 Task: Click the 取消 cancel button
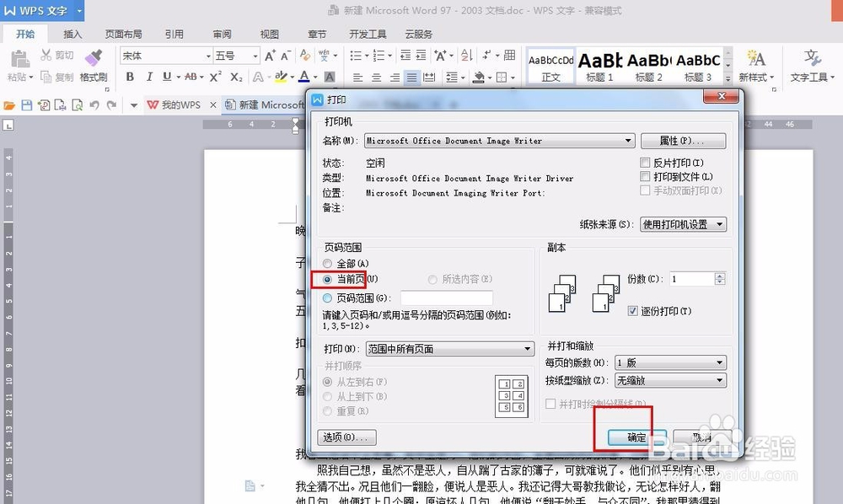tap(701, 437)
